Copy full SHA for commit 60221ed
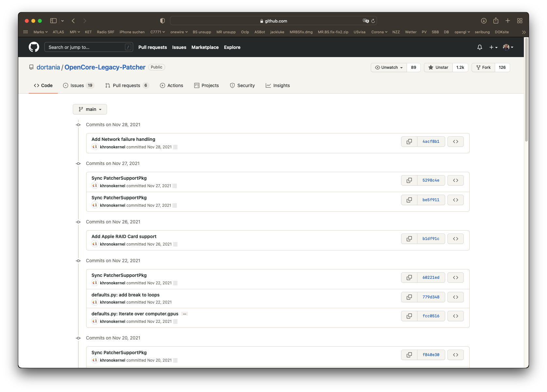The image size is (547, 392). [409, 278]
